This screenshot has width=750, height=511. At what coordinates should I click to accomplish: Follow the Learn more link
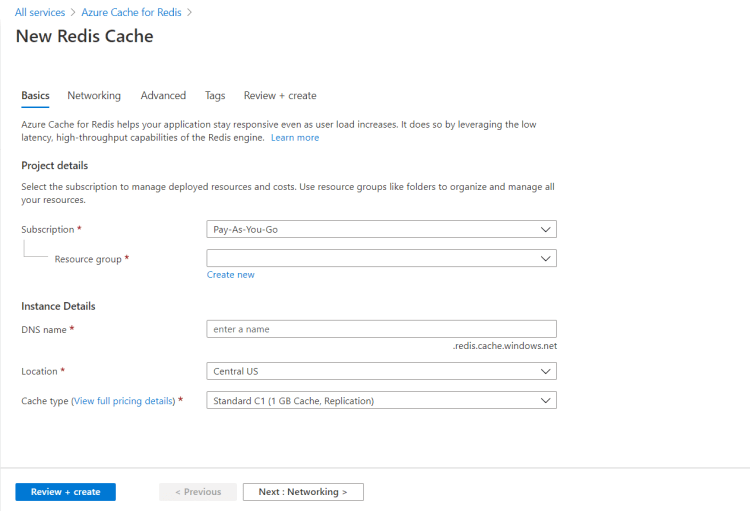point(295,138)
